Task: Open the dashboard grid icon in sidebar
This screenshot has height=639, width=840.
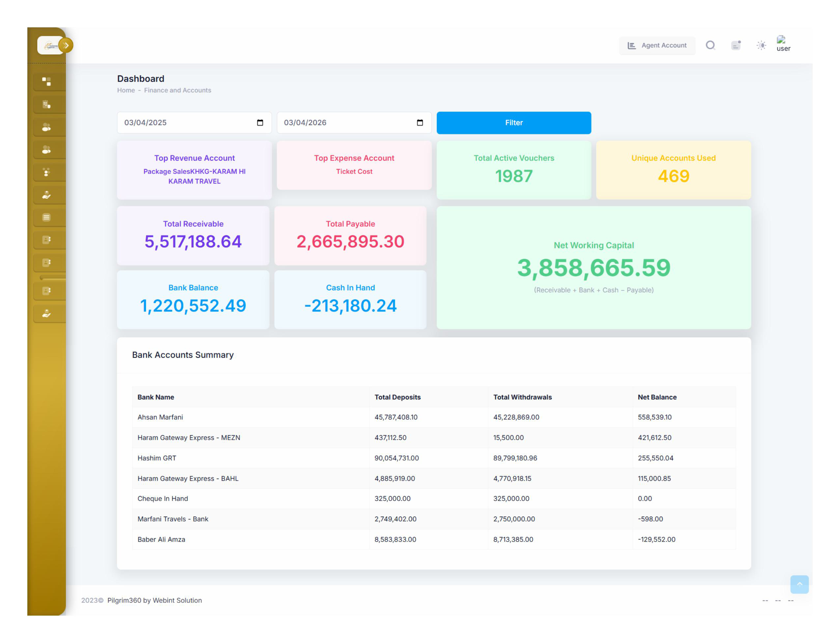Action: pos(46,81)
